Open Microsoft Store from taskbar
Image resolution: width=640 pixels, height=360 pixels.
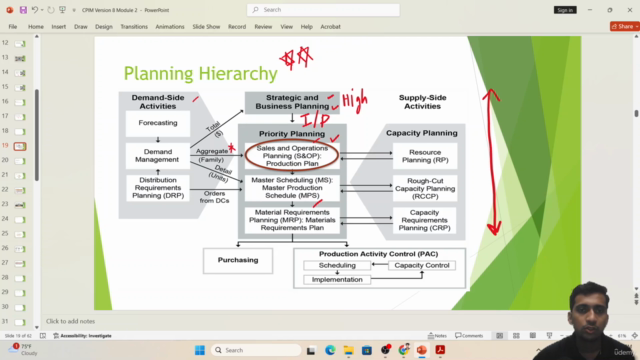coord(367,350)
